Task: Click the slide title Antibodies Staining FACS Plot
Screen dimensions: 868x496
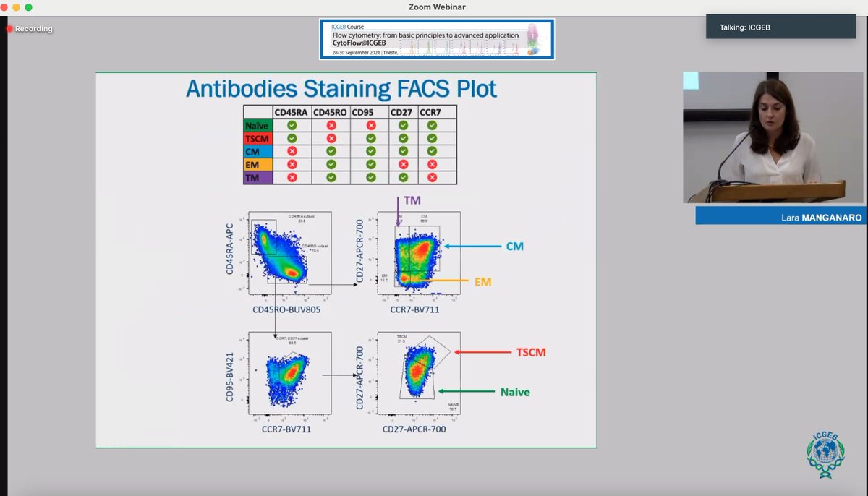Action: pos(341,88)
